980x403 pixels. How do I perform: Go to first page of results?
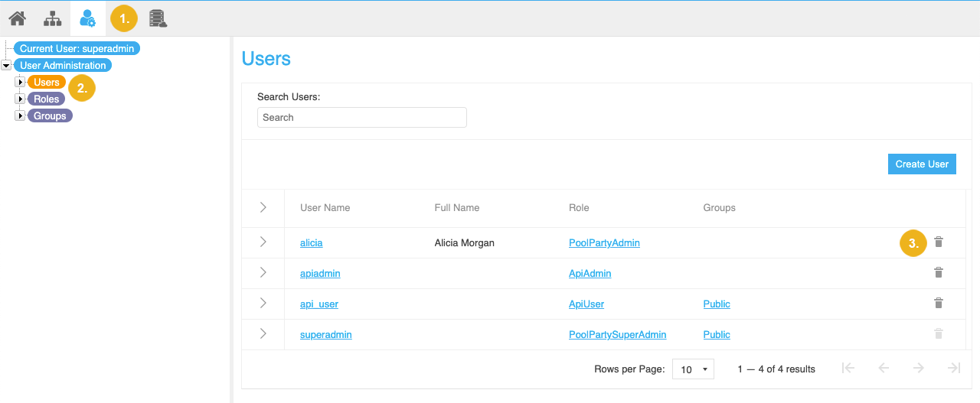click(848, 369)
